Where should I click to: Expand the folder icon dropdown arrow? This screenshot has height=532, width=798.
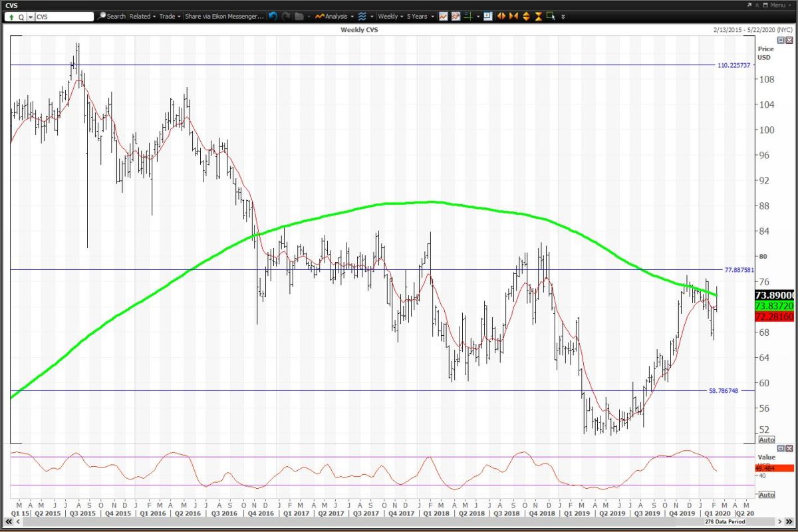[x=309, y=17]
